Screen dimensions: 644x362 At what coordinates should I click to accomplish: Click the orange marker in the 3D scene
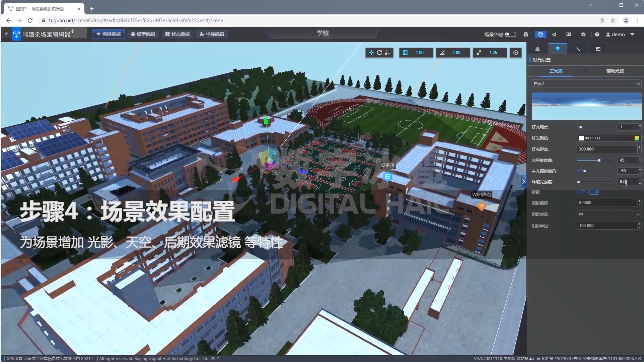[x=481, y=205]
